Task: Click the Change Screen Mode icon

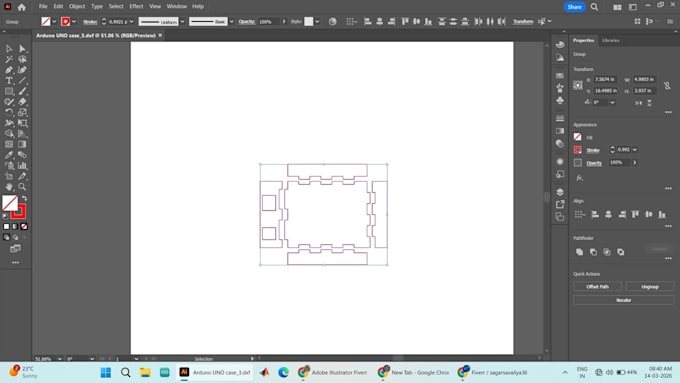Action: [15, 249]
